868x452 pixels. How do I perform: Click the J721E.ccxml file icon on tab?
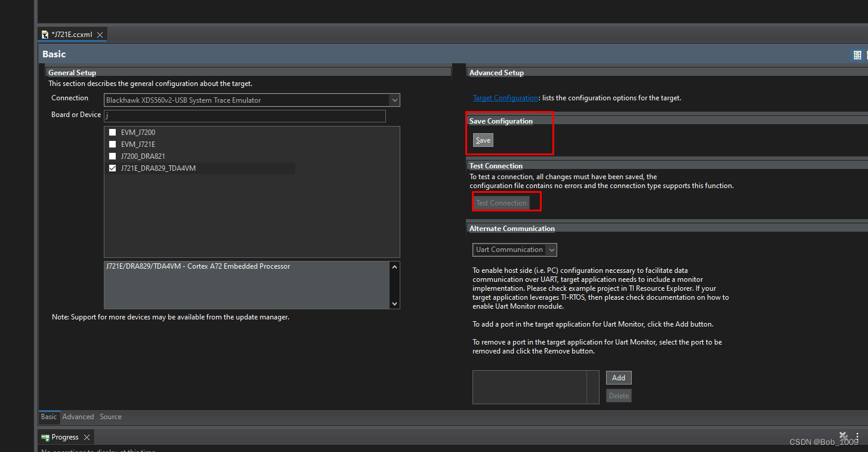pyautogui.click(x=45, y=35)
